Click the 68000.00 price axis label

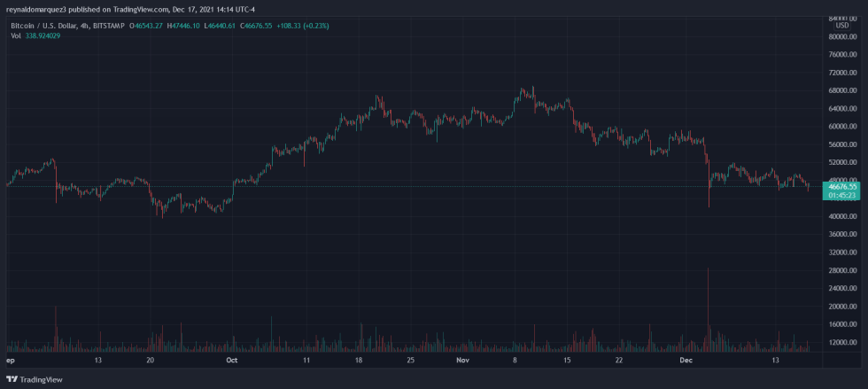coord(842,90)
